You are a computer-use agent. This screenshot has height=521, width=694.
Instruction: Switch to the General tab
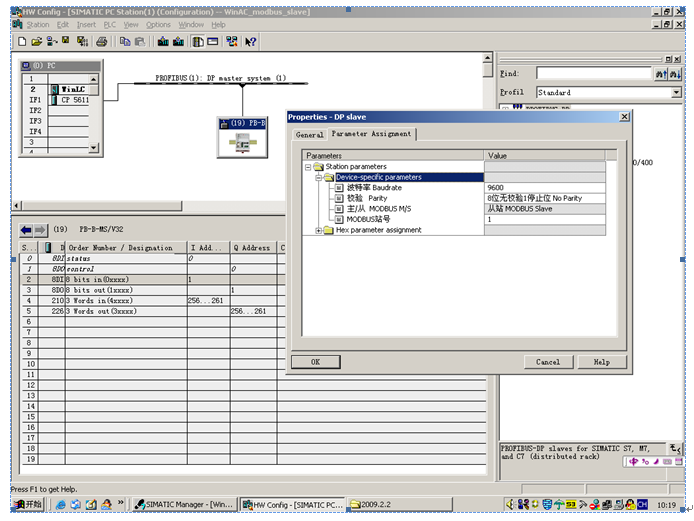(x=309, y=134)
